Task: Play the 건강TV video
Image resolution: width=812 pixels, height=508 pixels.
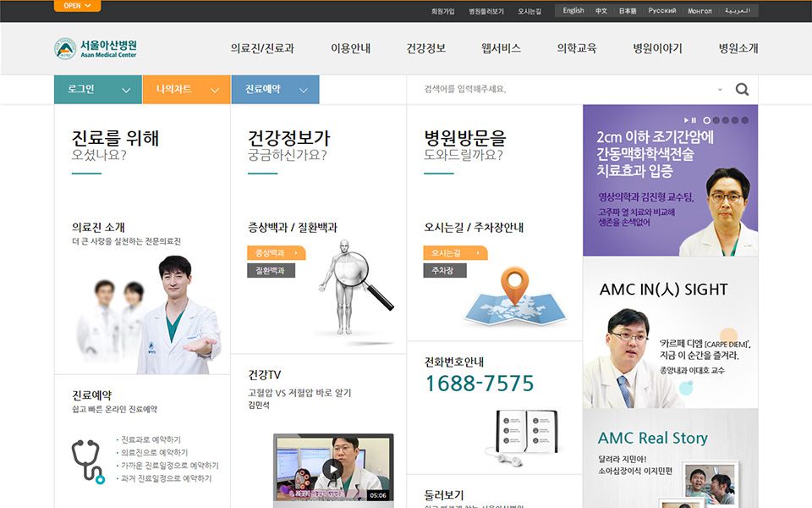Action: point(332,470)
